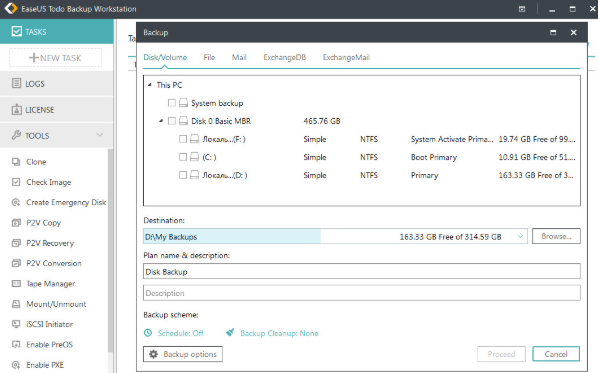
Task: Close the Backup dialog
Action: click(573, 32)
